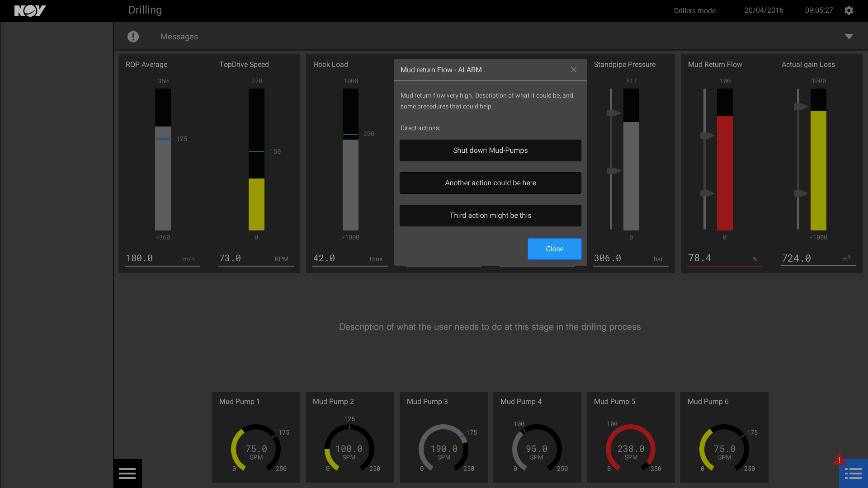Click the lower Actual gain Loss slider handle

[801, 193]
